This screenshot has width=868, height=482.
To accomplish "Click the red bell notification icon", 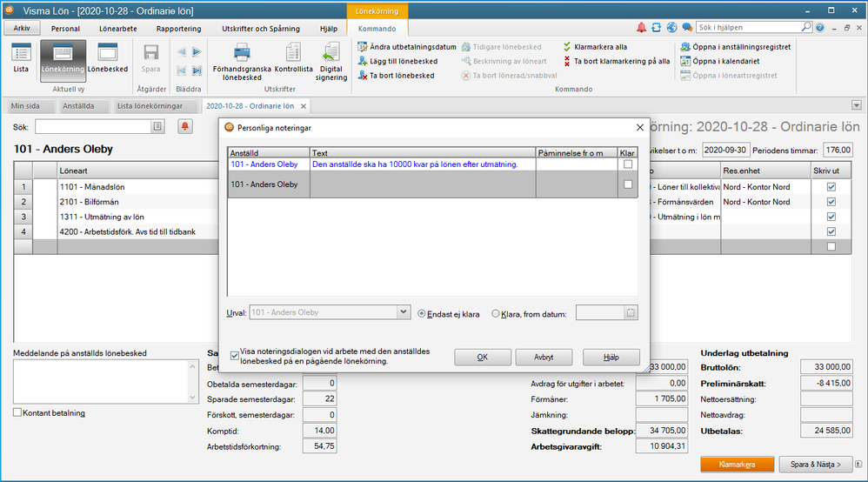I will pos(185,127).
